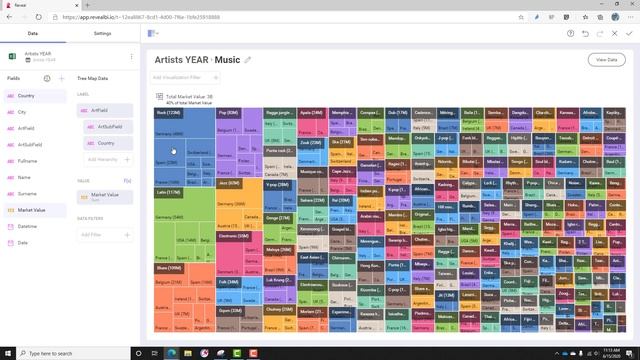Select the Jazz (63M) treemap tile header

coord(229,183)
